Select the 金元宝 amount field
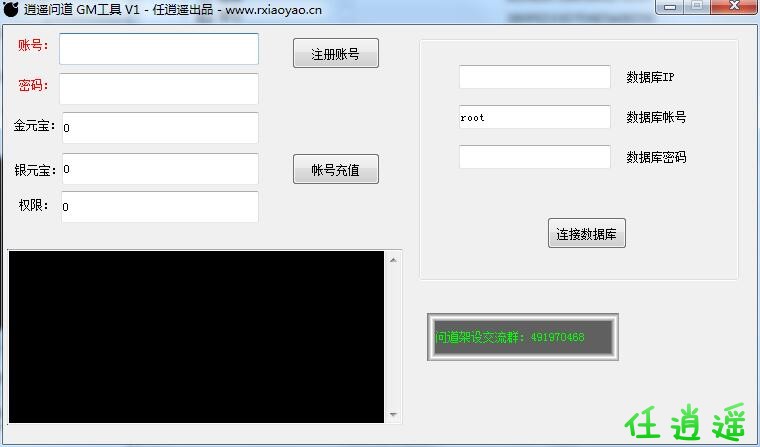This screenshot has height=447, width=760. tap(159, 128)
